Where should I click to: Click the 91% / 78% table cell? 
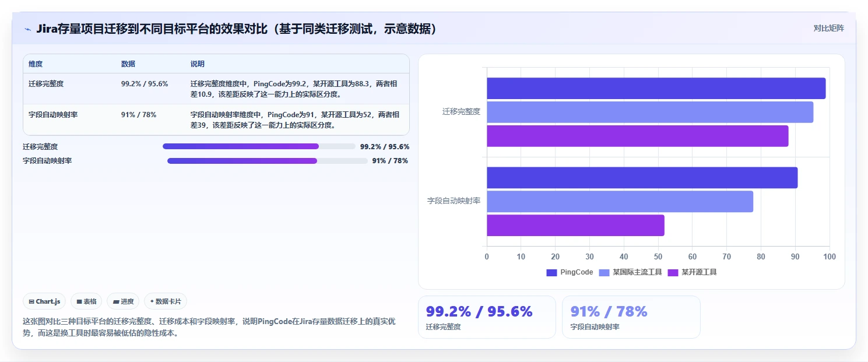pos(139,114)
